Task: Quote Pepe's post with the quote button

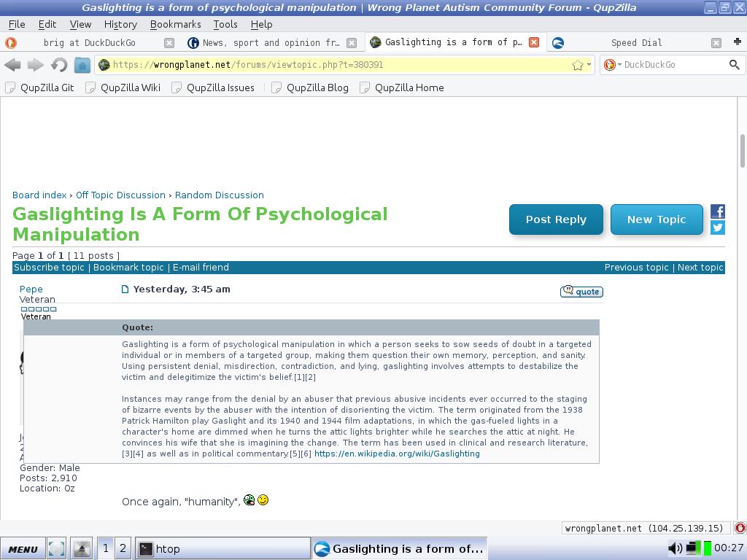Action: point(581,292)
